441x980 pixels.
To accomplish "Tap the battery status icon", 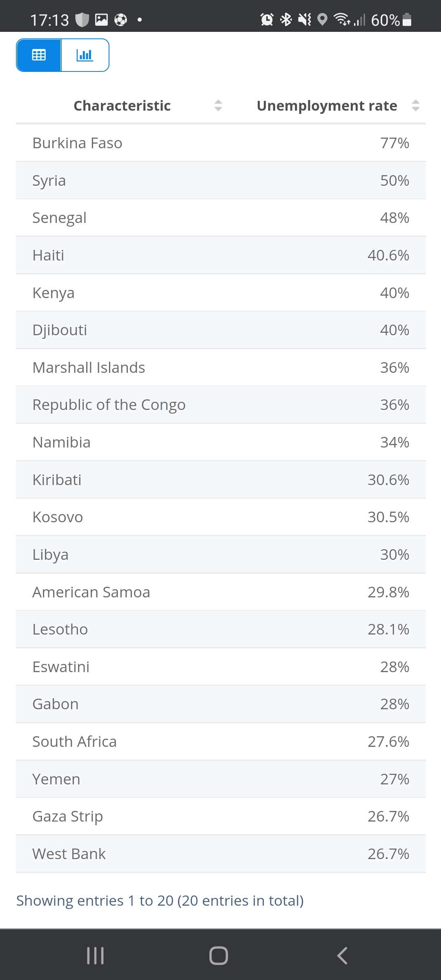I will point(407,20).
